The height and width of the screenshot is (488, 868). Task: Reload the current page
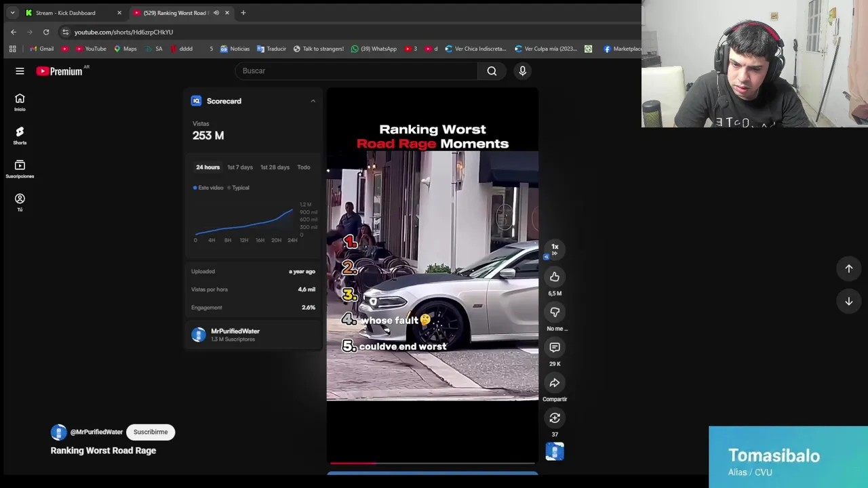point(46,32)
